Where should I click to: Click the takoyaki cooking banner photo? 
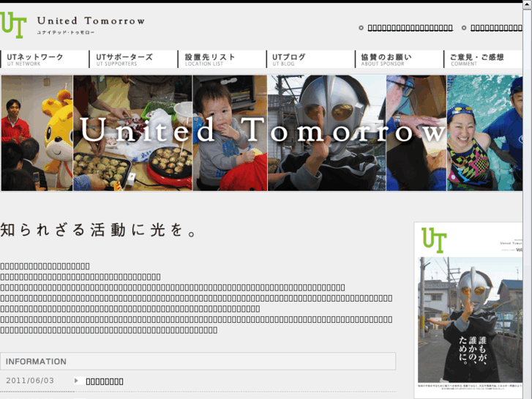pos(132,133)
